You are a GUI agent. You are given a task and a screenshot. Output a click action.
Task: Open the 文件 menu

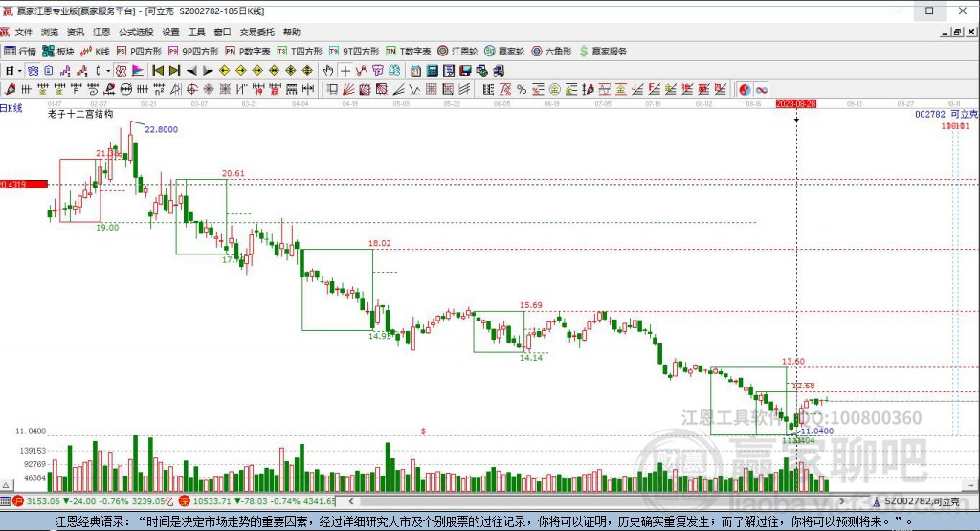pos(24,32)
